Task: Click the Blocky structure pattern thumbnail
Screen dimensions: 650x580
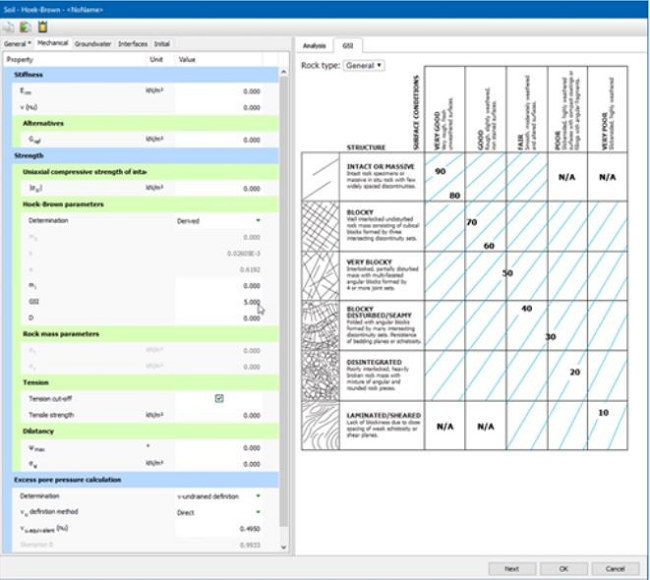Action: pos(320,226)
